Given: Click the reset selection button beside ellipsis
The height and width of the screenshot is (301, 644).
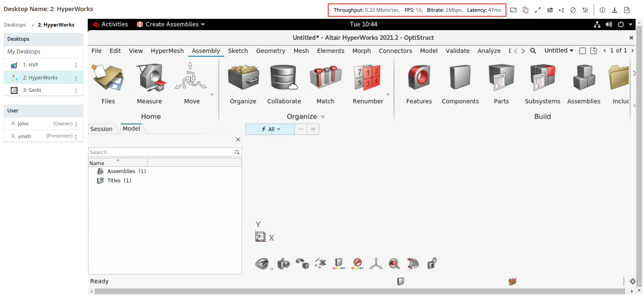Looking at the screenshot, I should coord(313,129).
